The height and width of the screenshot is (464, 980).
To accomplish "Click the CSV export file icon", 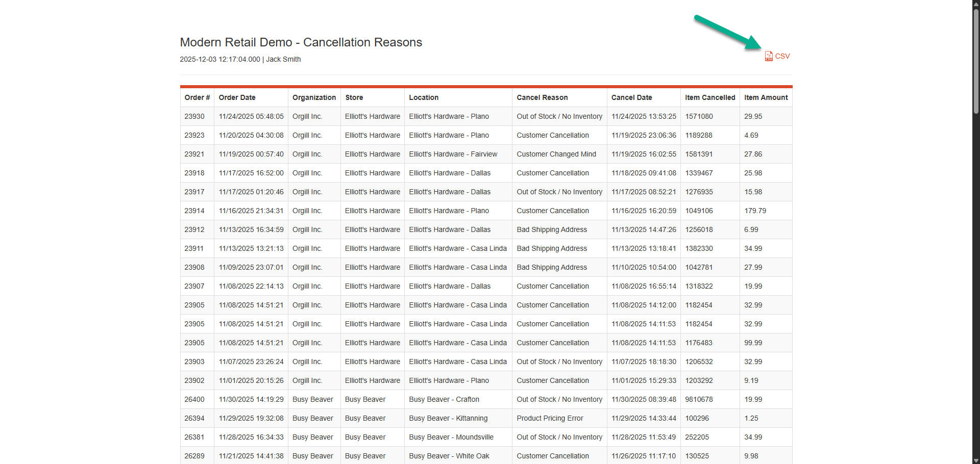I will [x=769, y=56].
